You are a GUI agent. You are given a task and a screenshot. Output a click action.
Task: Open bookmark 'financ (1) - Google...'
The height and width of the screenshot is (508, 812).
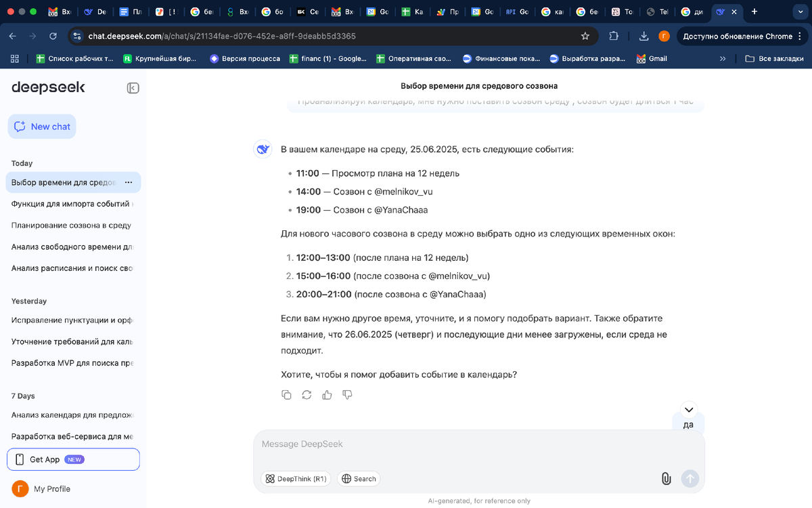(328, 59)
